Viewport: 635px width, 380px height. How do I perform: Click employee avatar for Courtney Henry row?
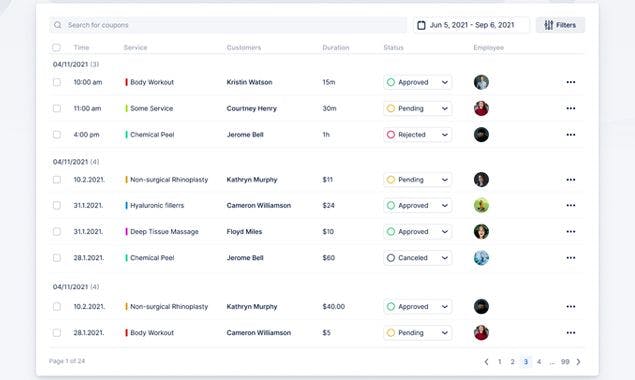click(x=481, y=108)
